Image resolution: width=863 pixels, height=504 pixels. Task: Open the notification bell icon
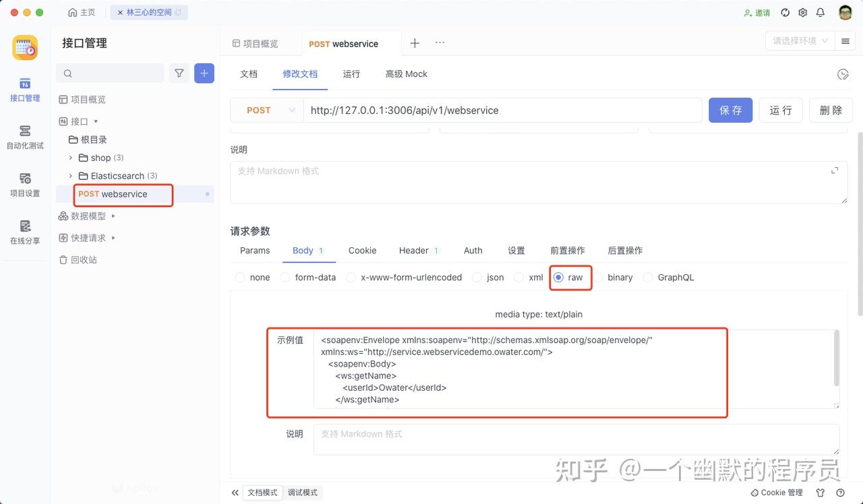pos(820,12)
